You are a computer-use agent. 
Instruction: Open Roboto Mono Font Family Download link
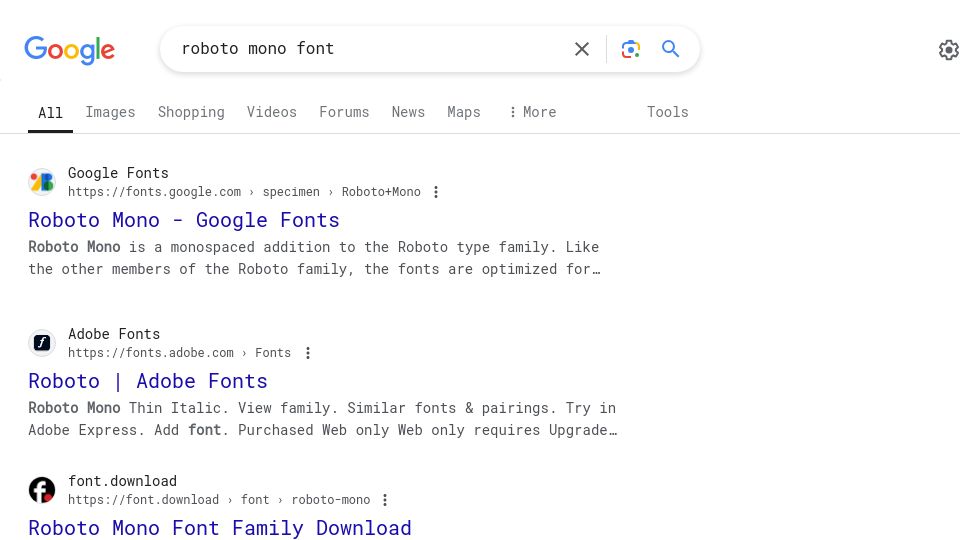220,528
